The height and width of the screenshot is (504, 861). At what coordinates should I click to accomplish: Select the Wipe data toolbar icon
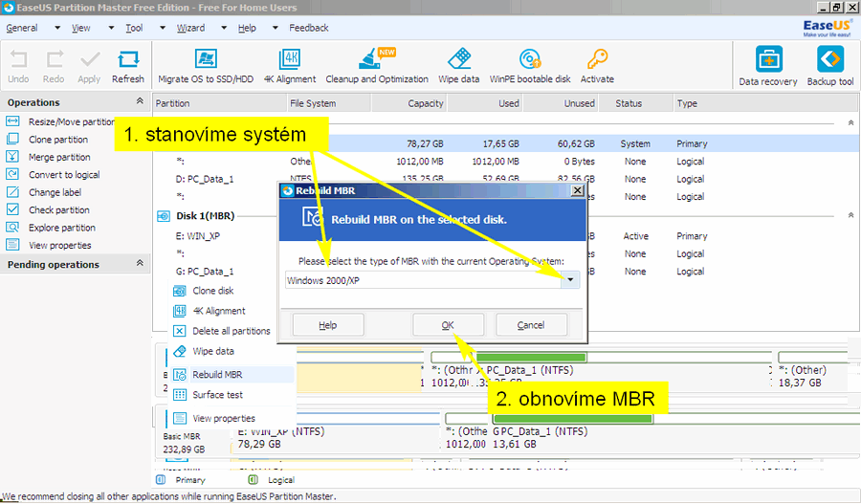[x=458, y=60]
